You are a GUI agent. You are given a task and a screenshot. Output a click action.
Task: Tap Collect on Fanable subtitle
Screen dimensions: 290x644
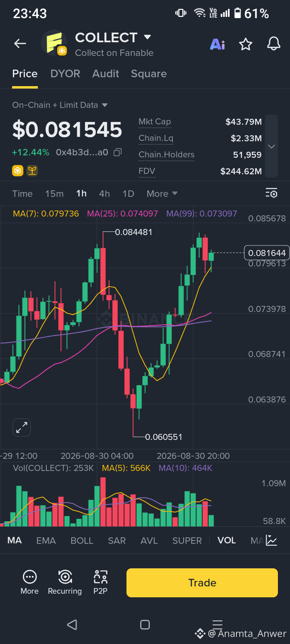[114, 53]
